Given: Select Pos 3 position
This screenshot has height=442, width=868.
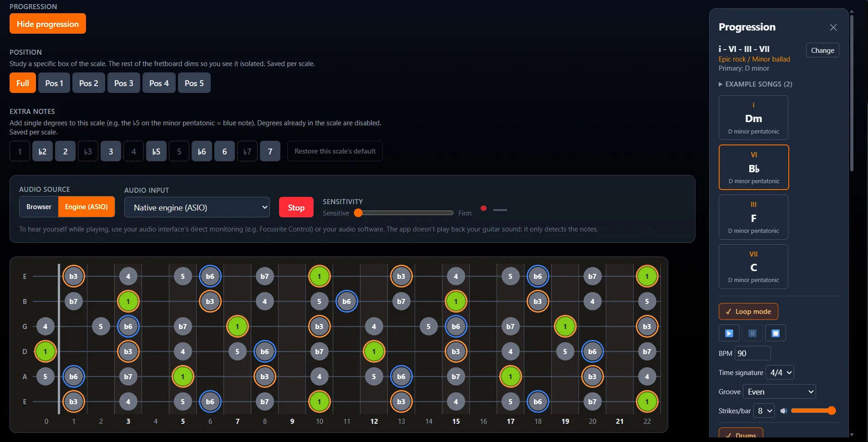Looking at the screenshot, I should pyautogui.click(x=124, y=83).
